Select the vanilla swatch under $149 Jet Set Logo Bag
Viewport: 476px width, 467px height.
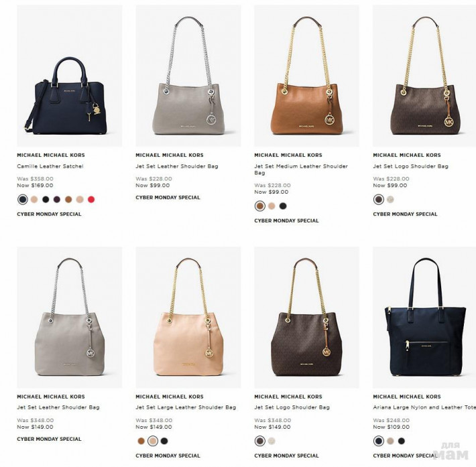point(272,441)
